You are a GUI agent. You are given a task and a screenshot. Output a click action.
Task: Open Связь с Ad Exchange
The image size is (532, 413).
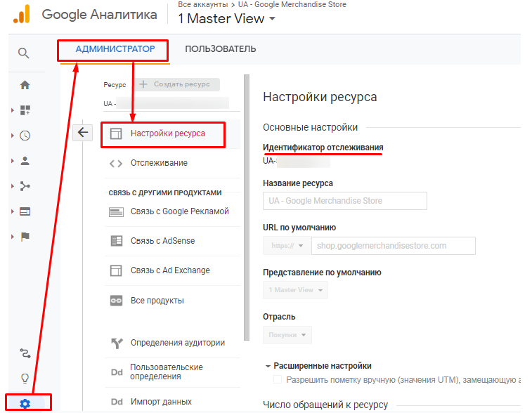172,270
